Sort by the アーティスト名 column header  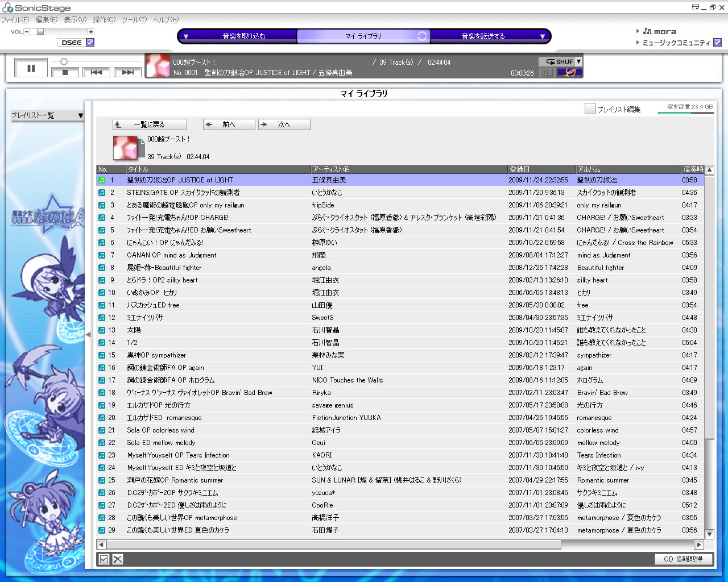[409, 169]
